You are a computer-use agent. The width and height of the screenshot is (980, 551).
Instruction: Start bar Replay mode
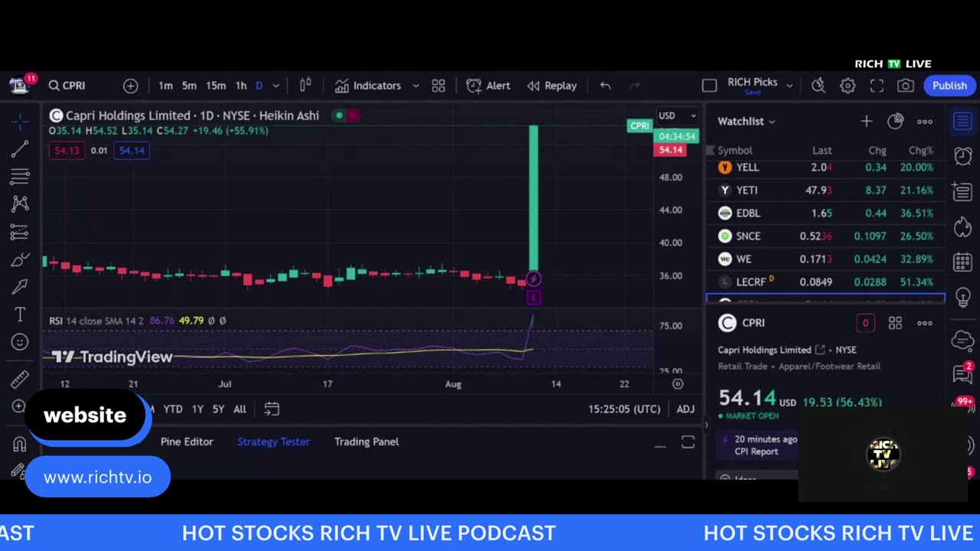552,86
